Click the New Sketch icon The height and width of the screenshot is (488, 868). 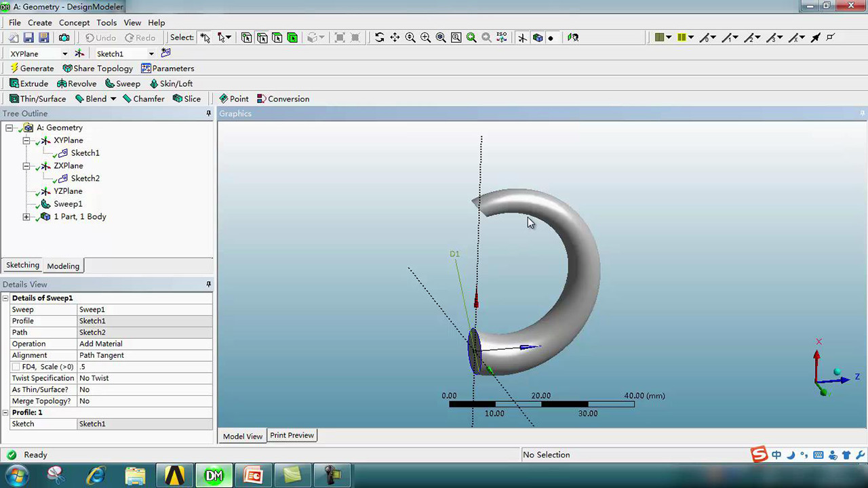(165, 54)
